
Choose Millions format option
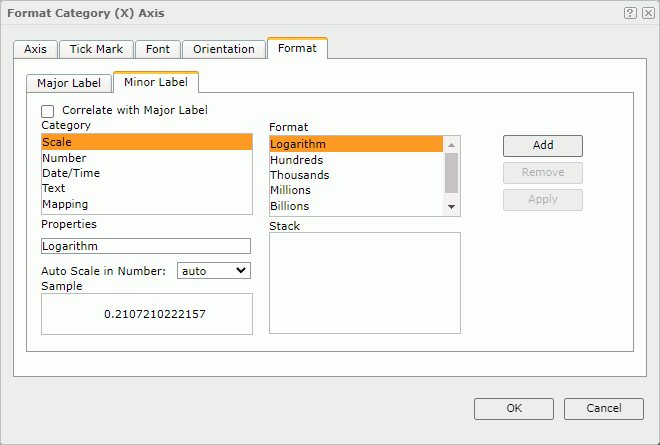pyautogui.click(x=290, y=190)
